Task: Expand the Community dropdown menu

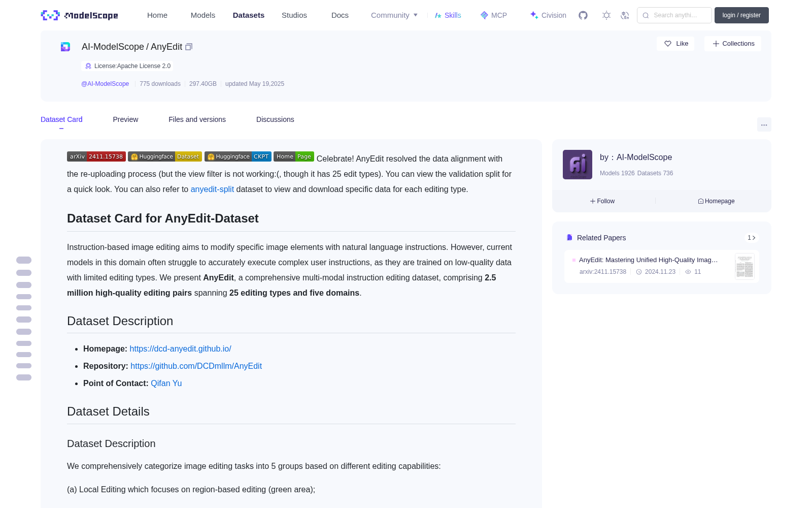Action: point(394,15)
